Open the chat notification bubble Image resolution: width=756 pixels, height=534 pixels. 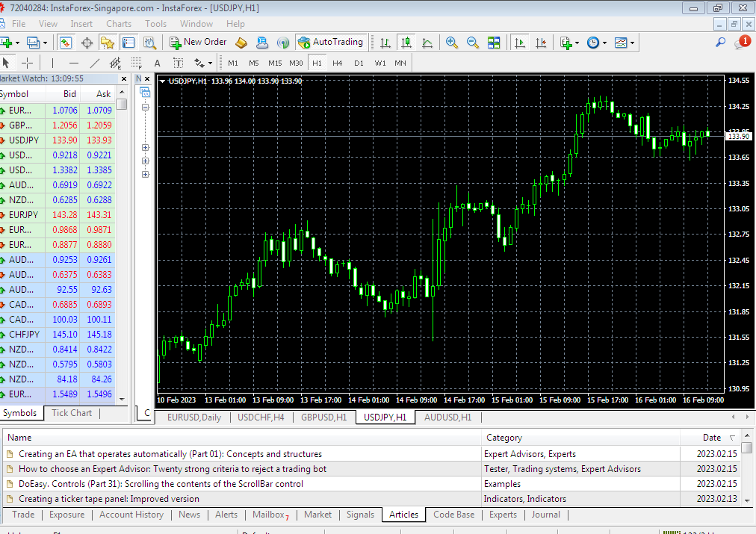coord(742,43)
